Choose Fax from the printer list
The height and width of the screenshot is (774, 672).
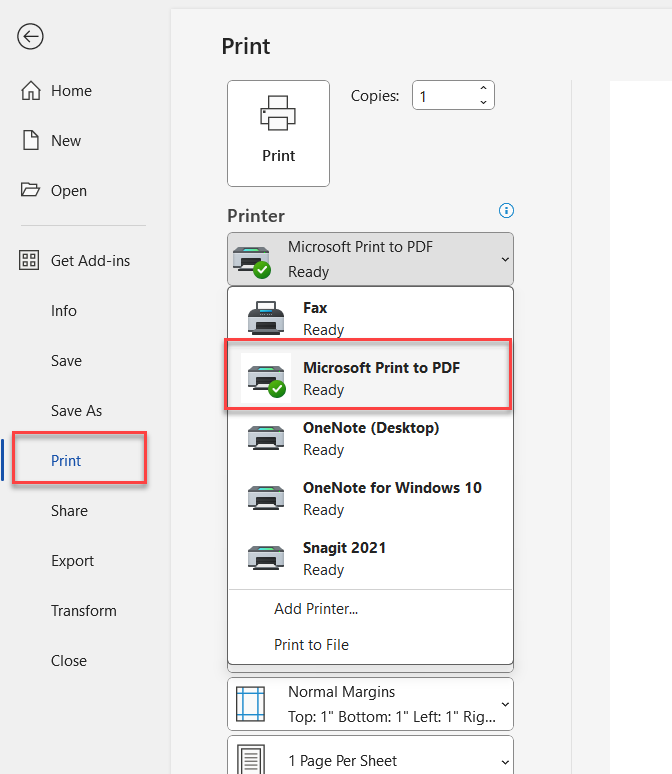370,318
